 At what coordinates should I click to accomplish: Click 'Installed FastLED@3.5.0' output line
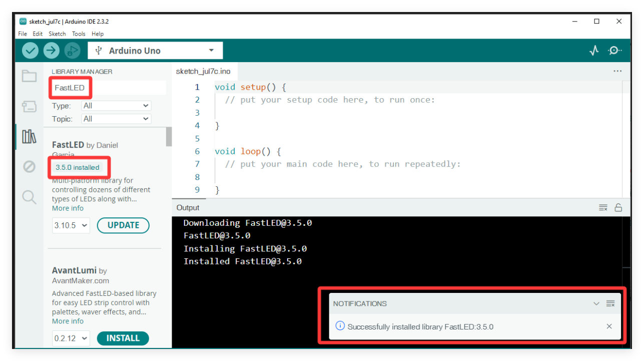tap(243, 261)
